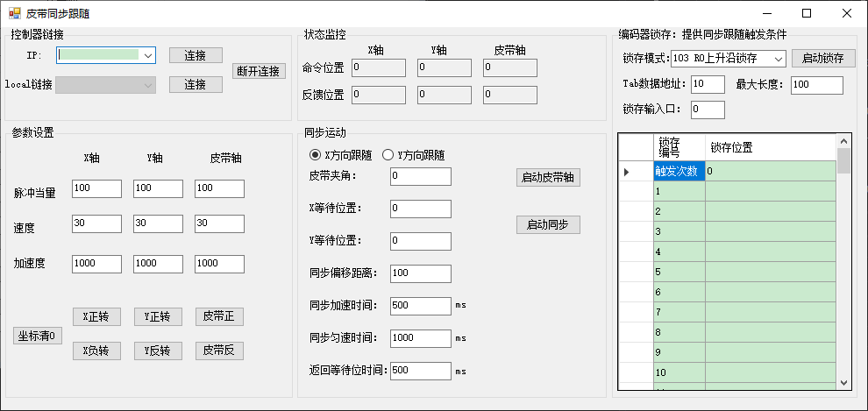Click the Tab数据地址 input field

[708, 84]
